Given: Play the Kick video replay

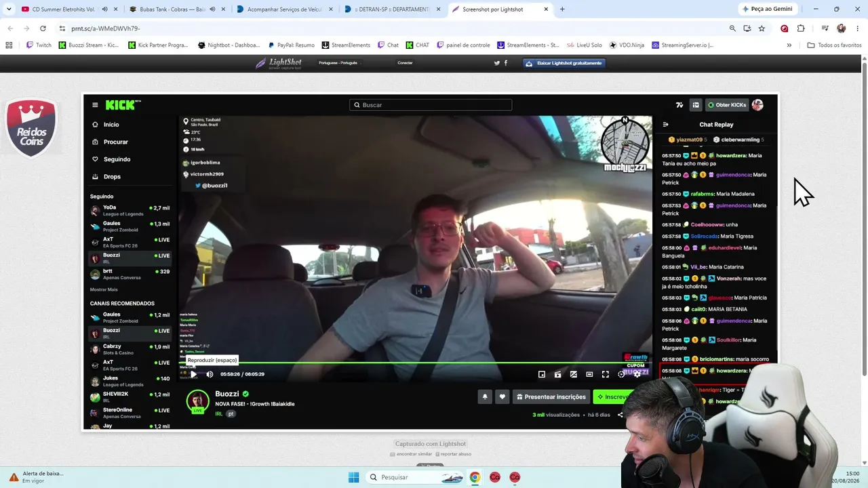Looking at the screenshot, I should [193, 374].
